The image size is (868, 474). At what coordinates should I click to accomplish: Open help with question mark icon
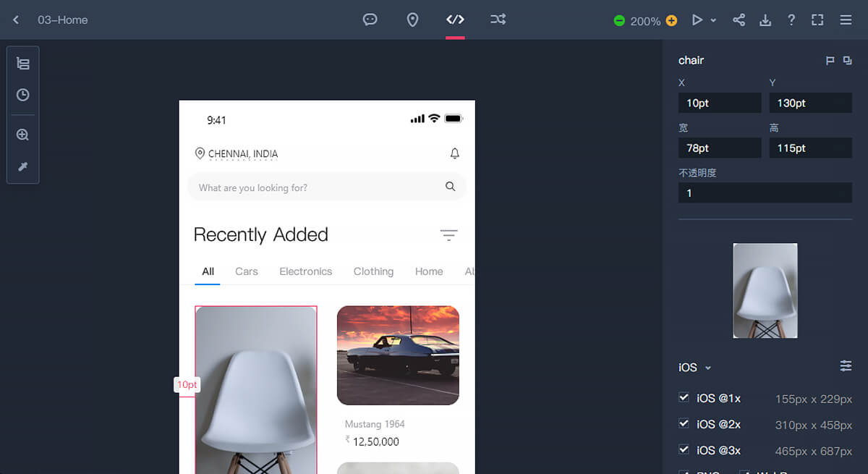[x=791, y=20]
